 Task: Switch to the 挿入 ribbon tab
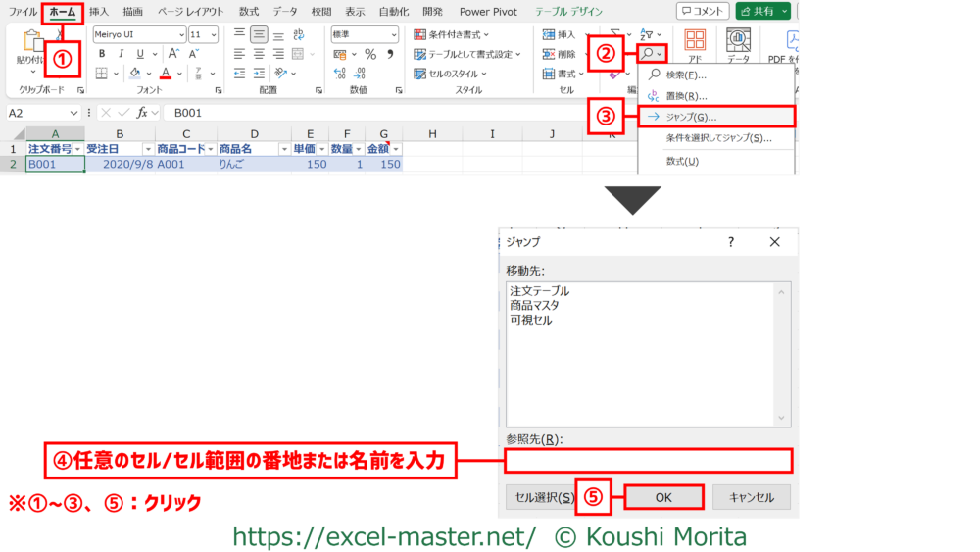click(99, 12)
